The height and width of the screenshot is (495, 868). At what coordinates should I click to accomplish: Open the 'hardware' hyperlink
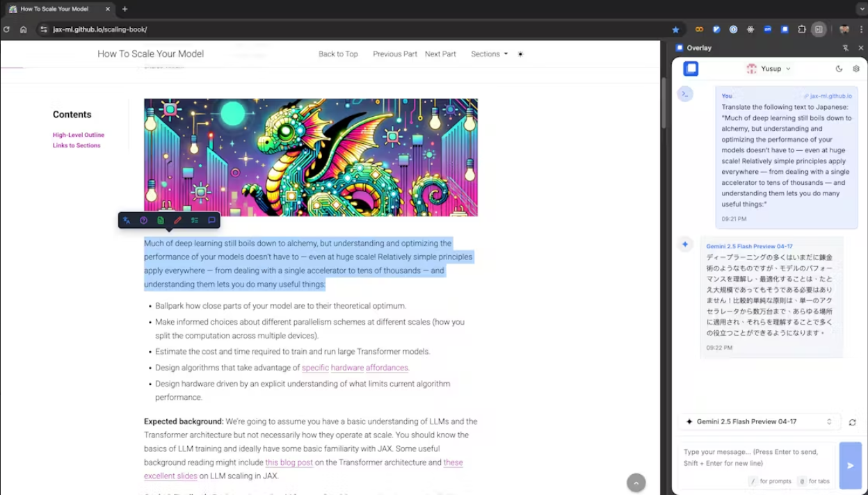pyautogui.click(x=347, y=368)
